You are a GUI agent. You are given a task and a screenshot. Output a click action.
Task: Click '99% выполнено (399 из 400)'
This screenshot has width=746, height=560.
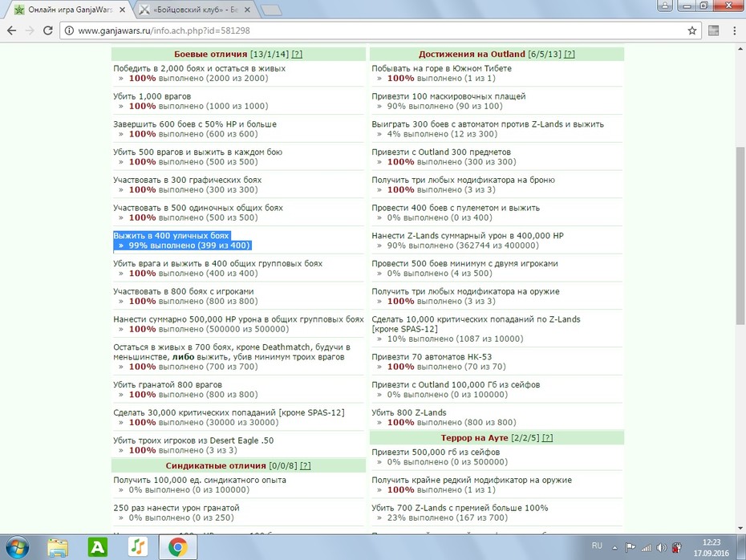click(189, 246)
